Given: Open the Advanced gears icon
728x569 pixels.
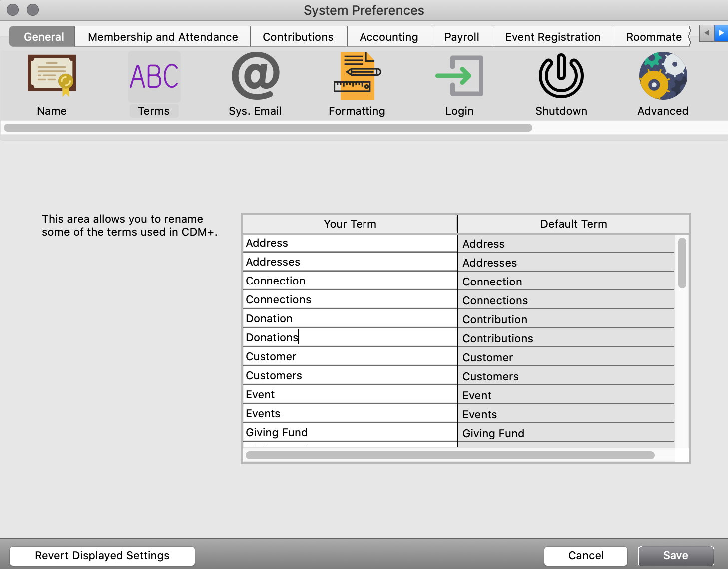Looking at the screenshot, I should click(x=663, y=76).
